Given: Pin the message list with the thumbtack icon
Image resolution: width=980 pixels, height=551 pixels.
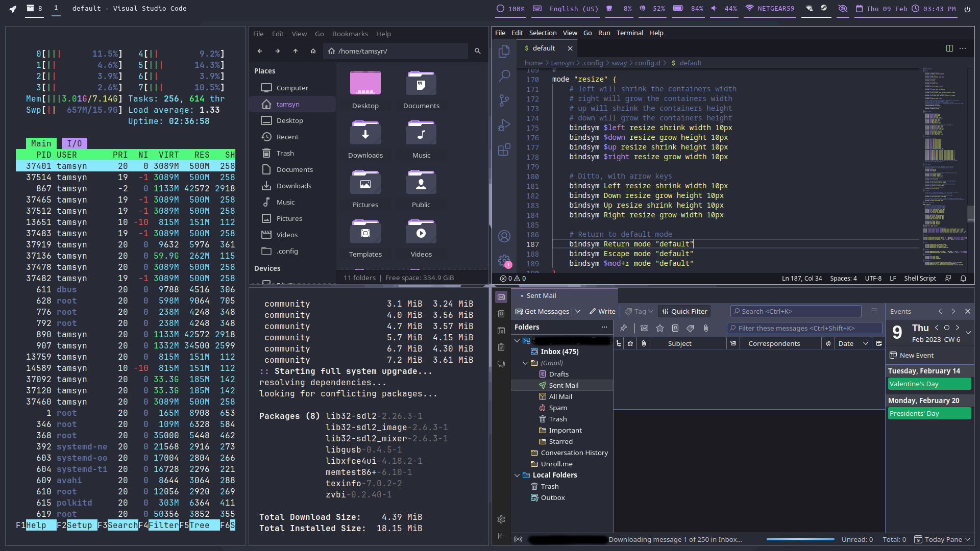Looking at the screenshot, I should click(623, 328).
